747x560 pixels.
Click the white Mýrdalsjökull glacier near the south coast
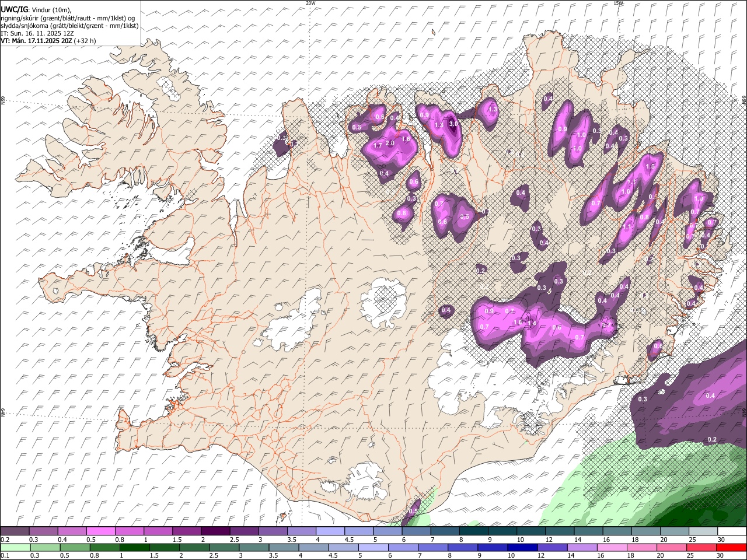tap(366, 482)
